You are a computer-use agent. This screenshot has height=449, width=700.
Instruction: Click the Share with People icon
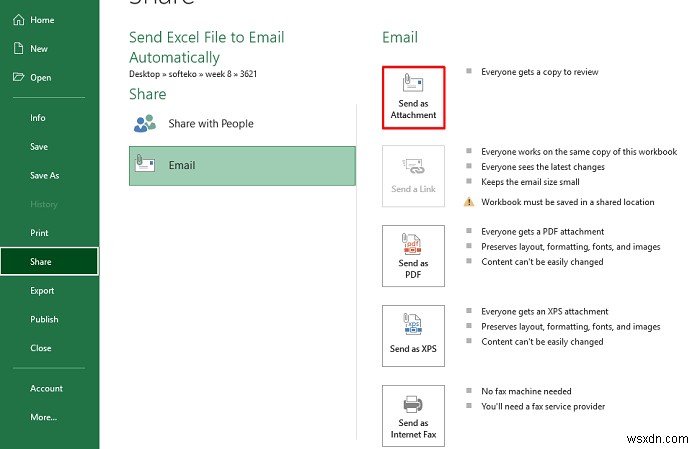145,124
